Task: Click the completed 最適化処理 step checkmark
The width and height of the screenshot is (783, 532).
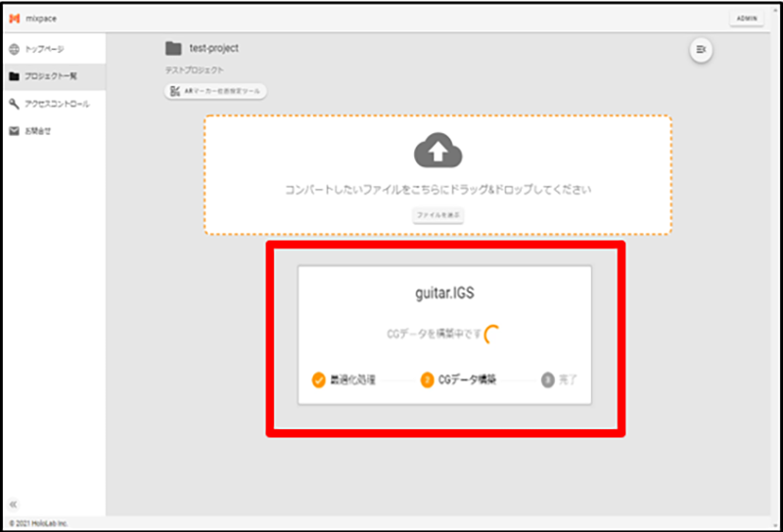Action: click(x=318, y=379)
